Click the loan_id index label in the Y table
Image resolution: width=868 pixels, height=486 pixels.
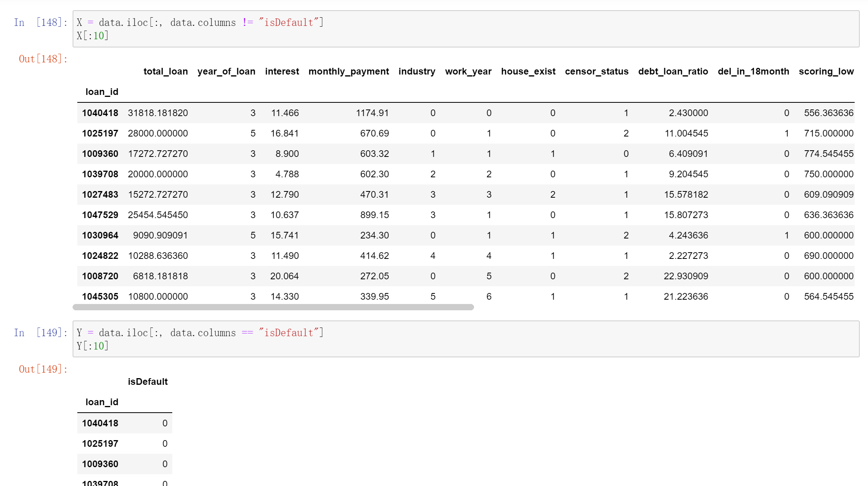tap(102, 402)
